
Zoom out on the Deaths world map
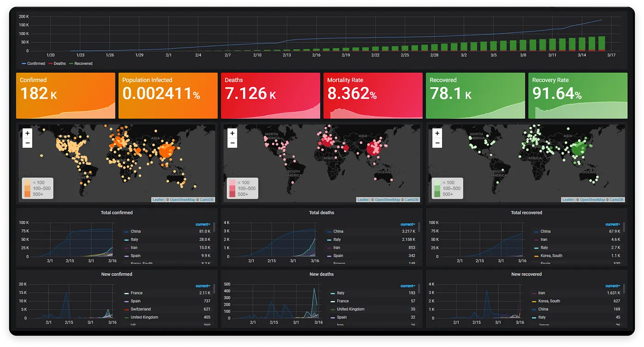point(232,143)
